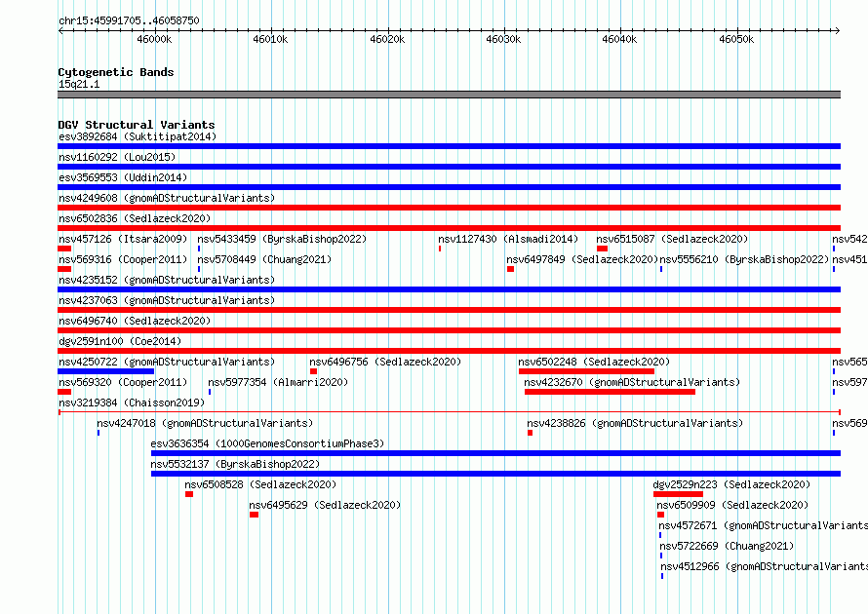Click the esv3892684 (Suktitipat2014) variant label
This screenshot has height=614, width=868.
click(x=138, y=136)
